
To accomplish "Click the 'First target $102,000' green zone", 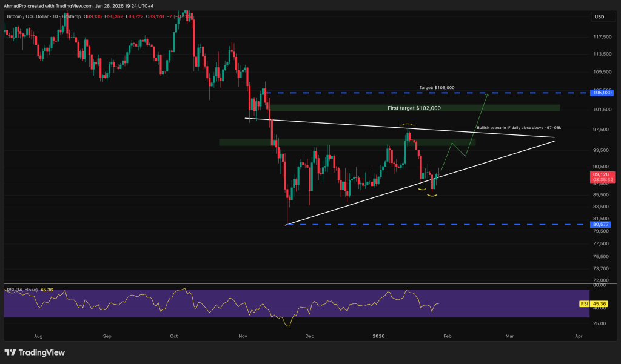I will tap(414, 108).
